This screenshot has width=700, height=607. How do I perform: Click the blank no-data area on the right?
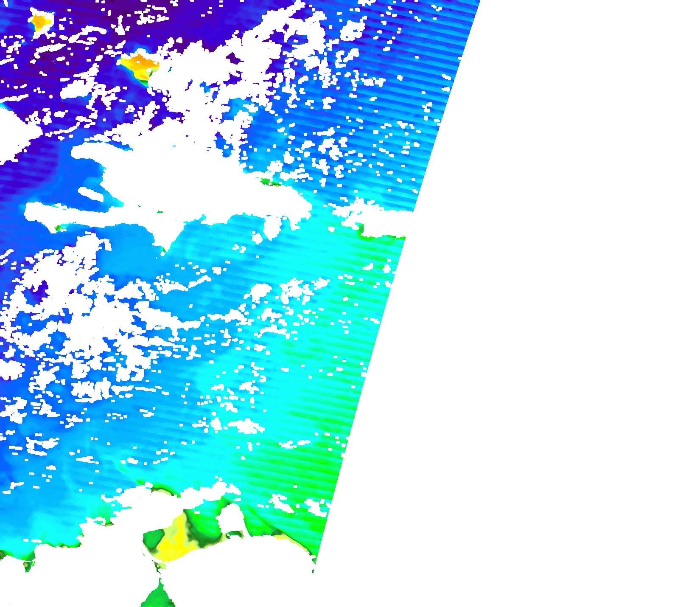(552, 297)
